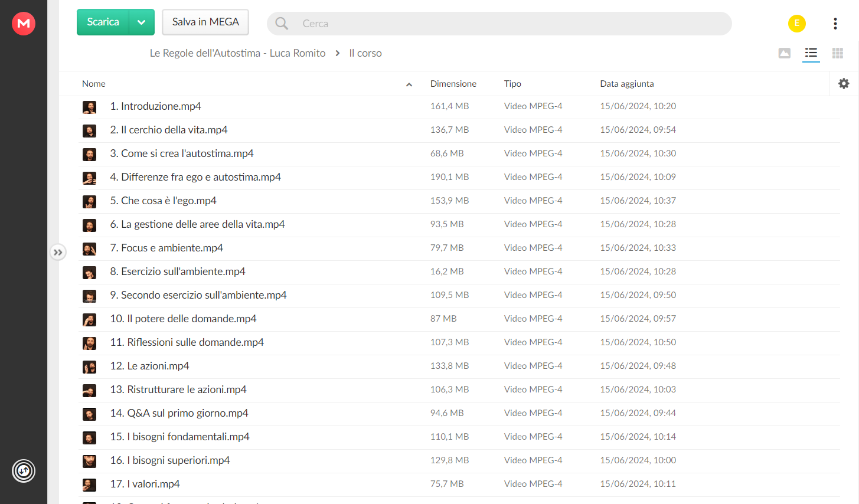Open the three-dot options menu
The width and height of the screenshot is (859, 504).
pos(835,24)
